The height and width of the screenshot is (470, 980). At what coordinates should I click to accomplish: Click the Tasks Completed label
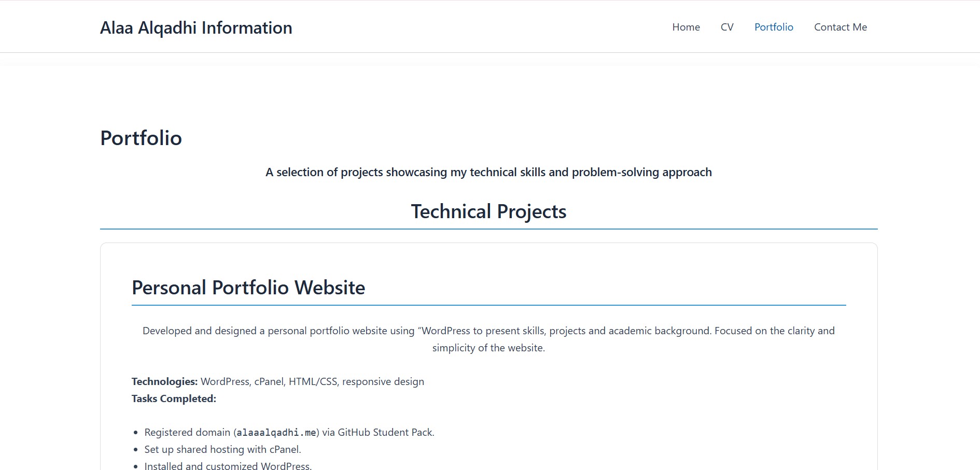tap(174, 399)
